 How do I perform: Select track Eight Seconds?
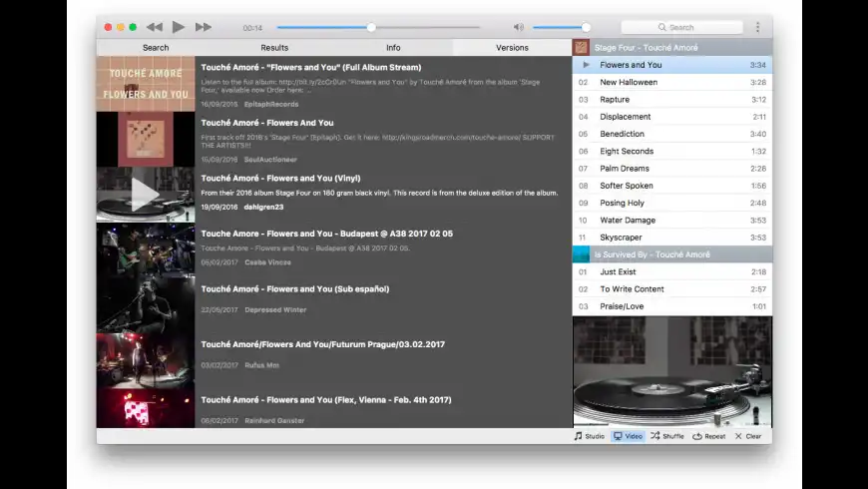point(672,151)
